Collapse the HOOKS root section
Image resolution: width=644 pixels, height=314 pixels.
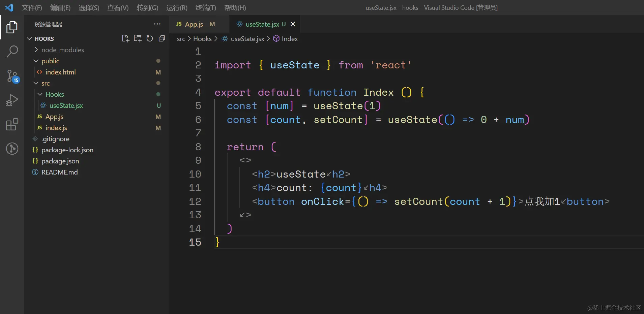29,39
